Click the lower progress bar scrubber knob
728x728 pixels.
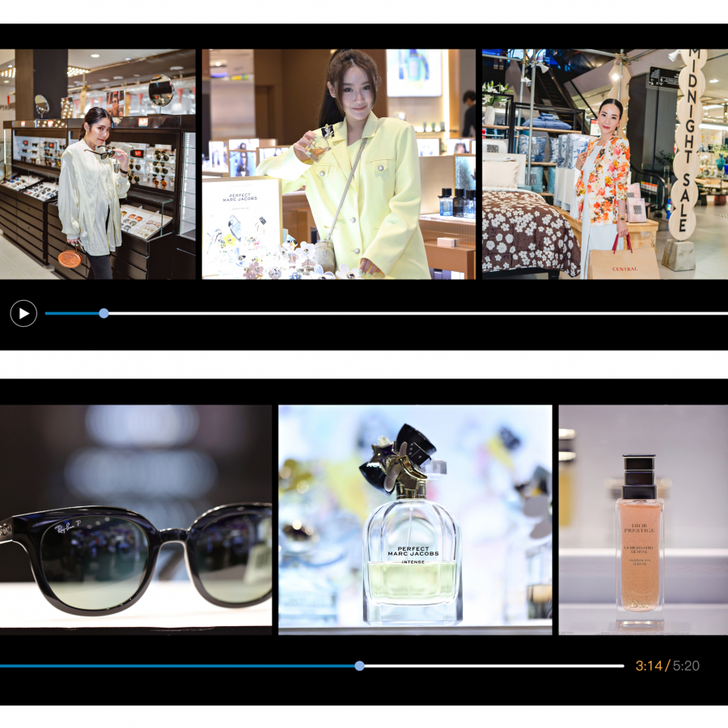click(359, 666)
